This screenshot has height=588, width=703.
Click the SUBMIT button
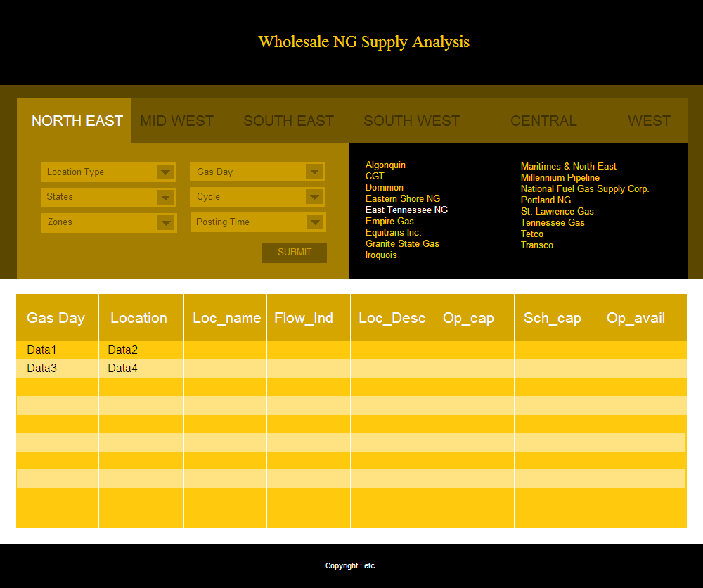pyautogui.click(x=295, y=253)
